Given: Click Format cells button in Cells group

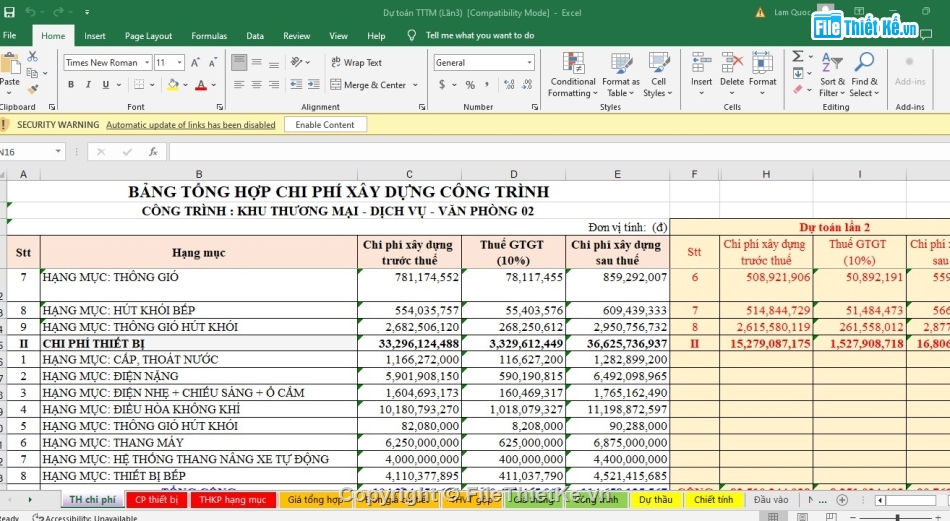Looking at the screenshot, I should pos(763,75).
